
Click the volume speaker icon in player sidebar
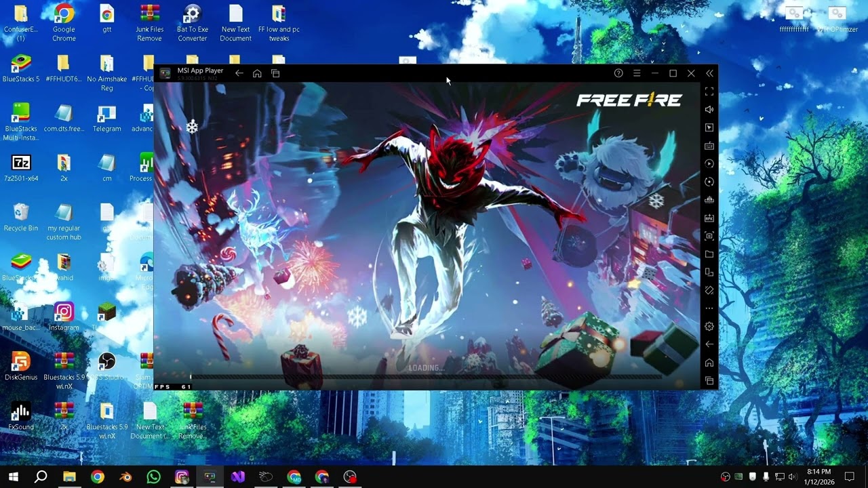pyautogui.click(x=709, y=109)
